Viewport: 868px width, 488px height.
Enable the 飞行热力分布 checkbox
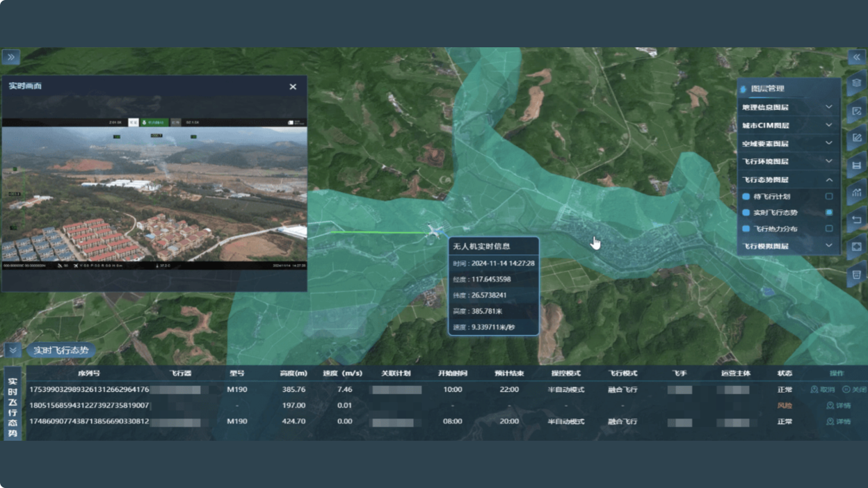coord(829,229)
